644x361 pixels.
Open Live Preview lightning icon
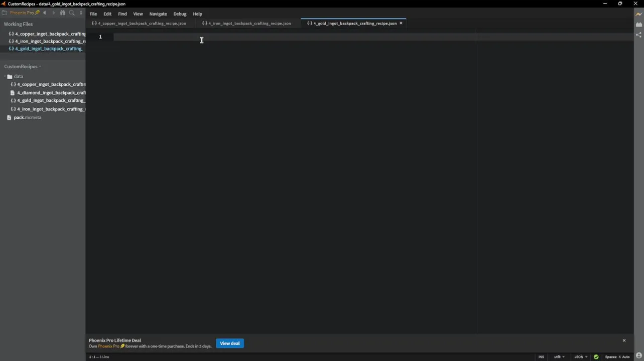pyautogui.click(x=638, y=14)
